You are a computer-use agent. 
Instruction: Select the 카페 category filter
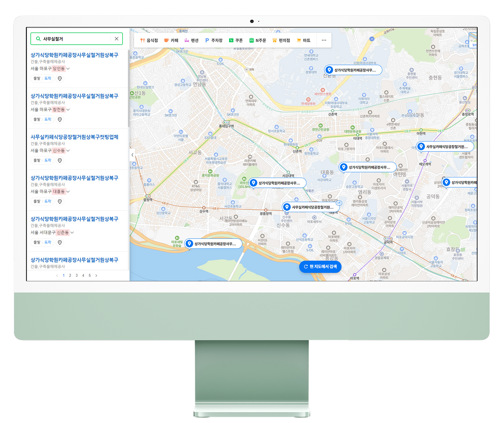click(x=171, y=40)
